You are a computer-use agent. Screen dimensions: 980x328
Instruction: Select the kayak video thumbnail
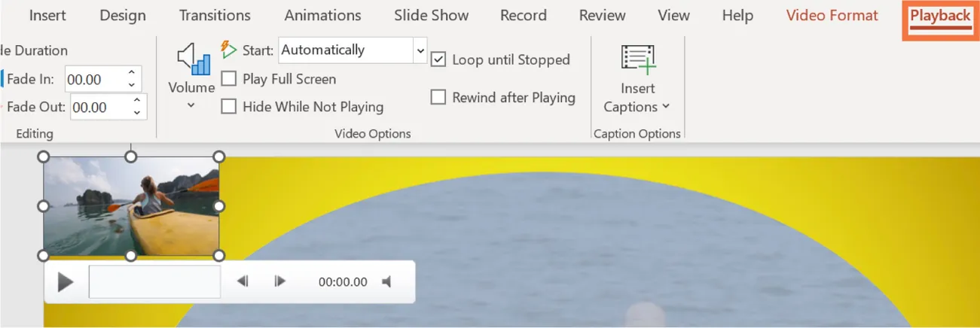click(131, 206)
